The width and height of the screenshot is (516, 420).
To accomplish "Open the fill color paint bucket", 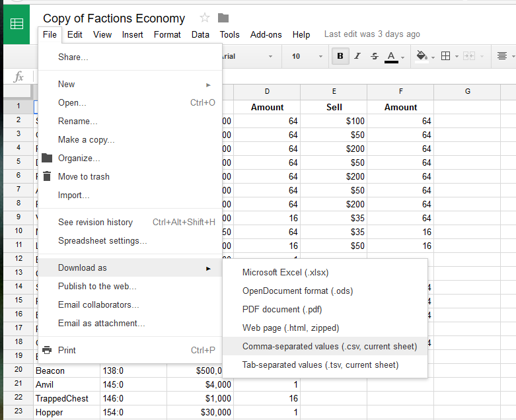I will [422, 56].
